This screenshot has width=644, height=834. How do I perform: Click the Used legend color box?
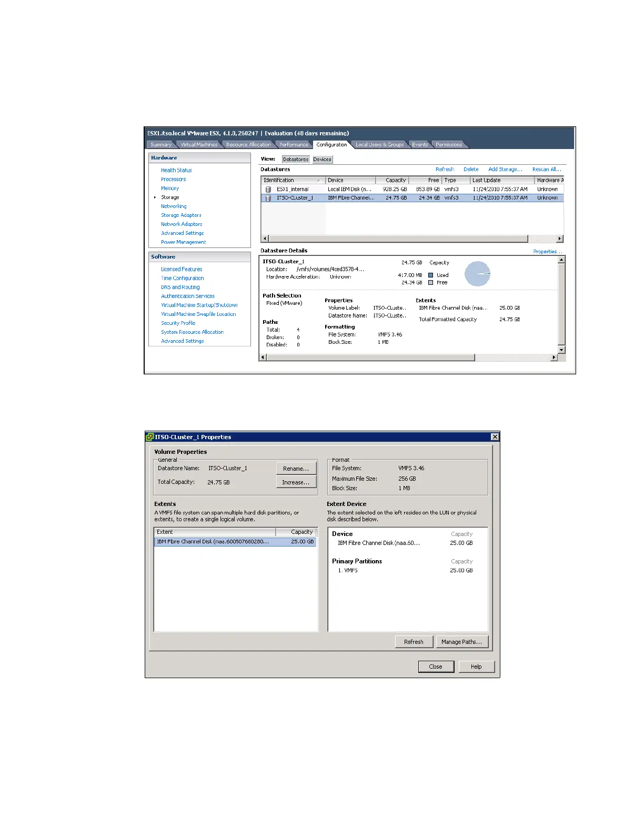pyautogui.click(x=431, y=275)
